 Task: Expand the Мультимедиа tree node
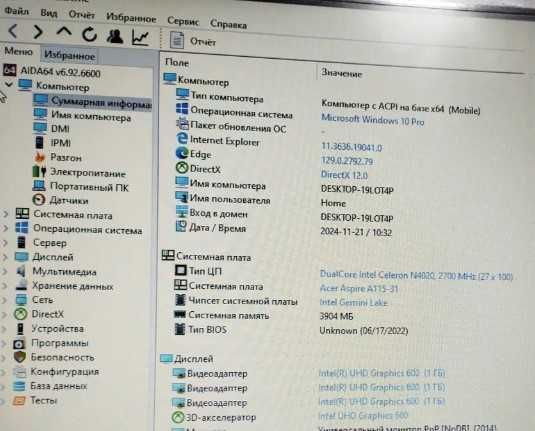click(x=4, y=271)
